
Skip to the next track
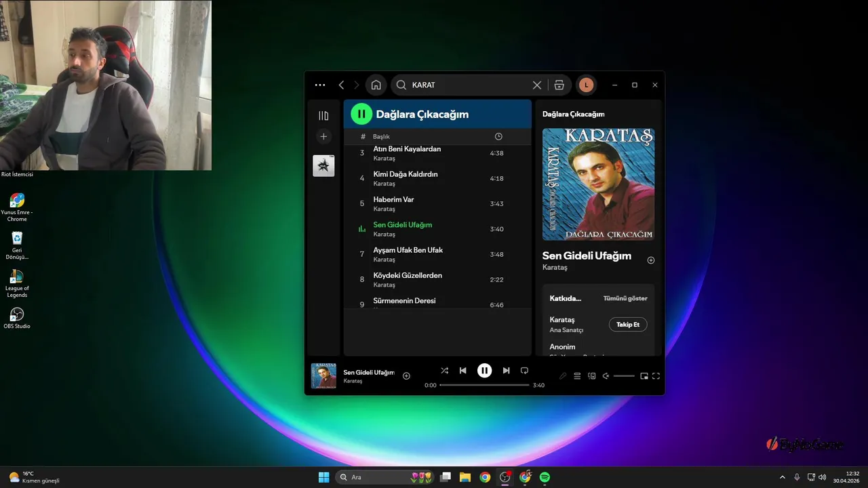506,371
